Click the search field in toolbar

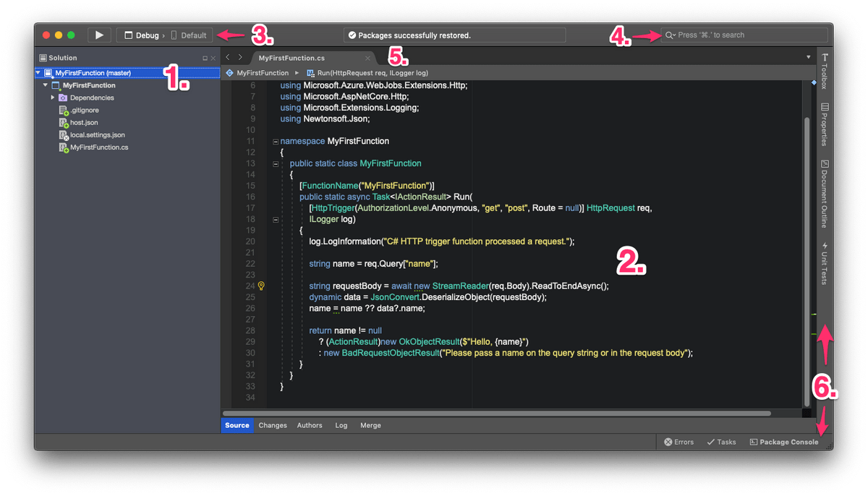tap(744, 35)
